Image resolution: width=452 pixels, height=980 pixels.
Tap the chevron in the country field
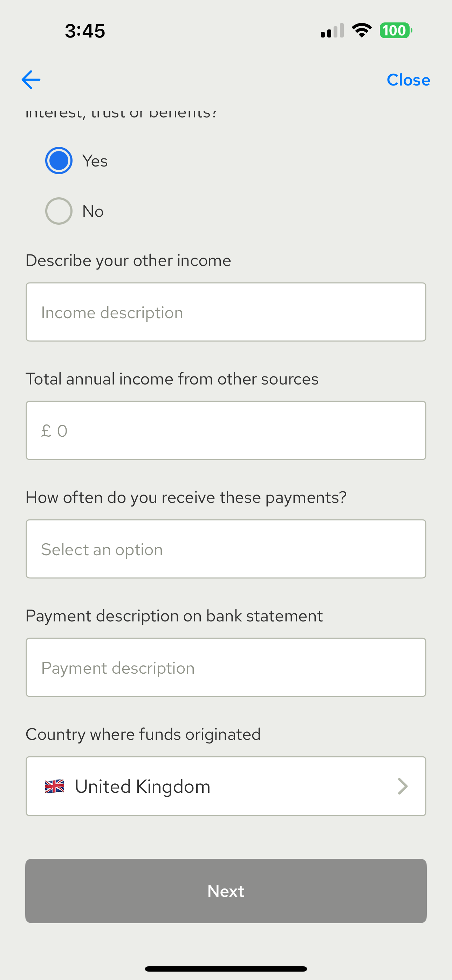403,786
